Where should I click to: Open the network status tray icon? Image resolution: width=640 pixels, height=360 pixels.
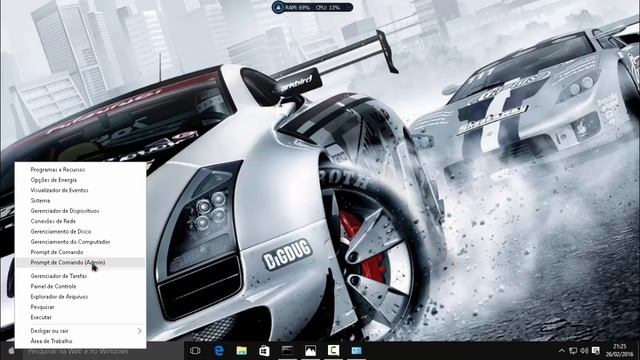coord(573,351)
